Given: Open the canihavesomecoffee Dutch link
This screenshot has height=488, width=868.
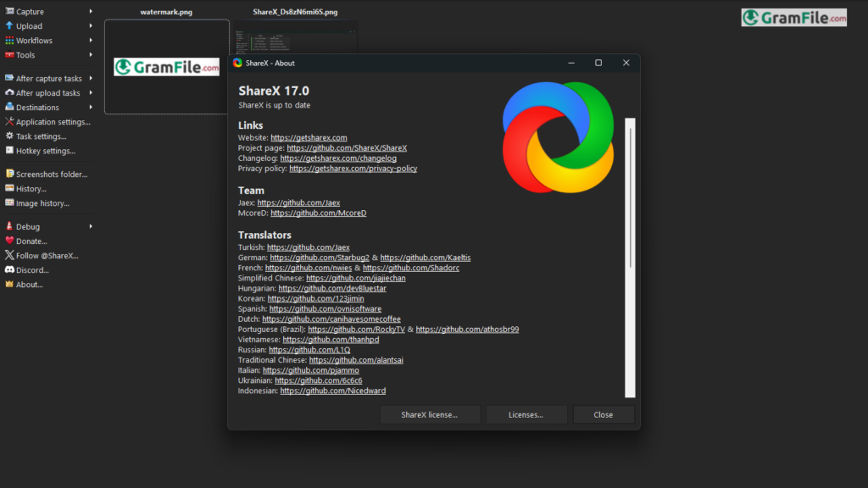Looking at the screenshot, I should point(331,319).
